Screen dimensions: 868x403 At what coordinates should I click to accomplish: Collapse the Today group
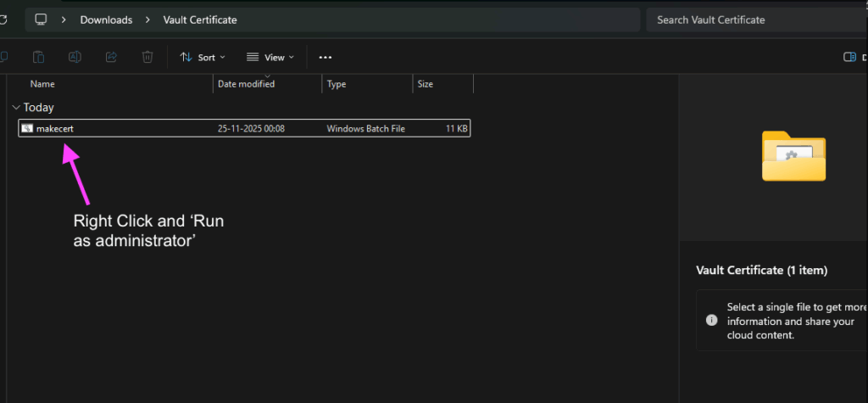click(x=15, y=108)
